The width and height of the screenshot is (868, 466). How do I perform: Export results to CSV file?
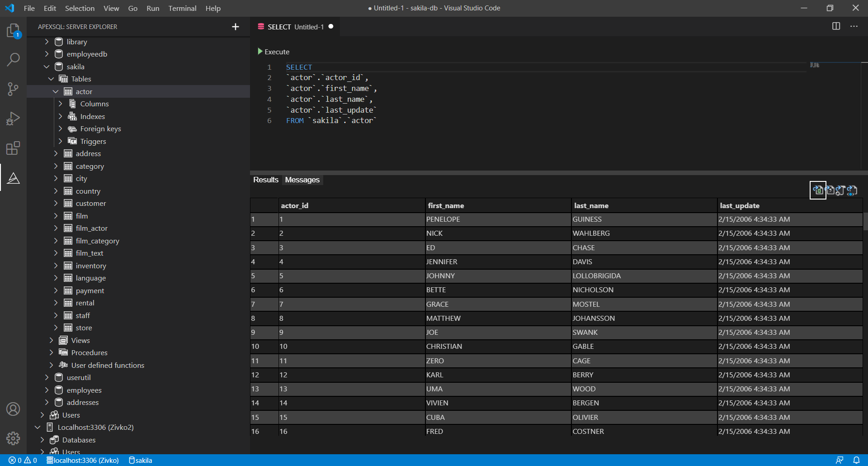click(x=830, y=190)
